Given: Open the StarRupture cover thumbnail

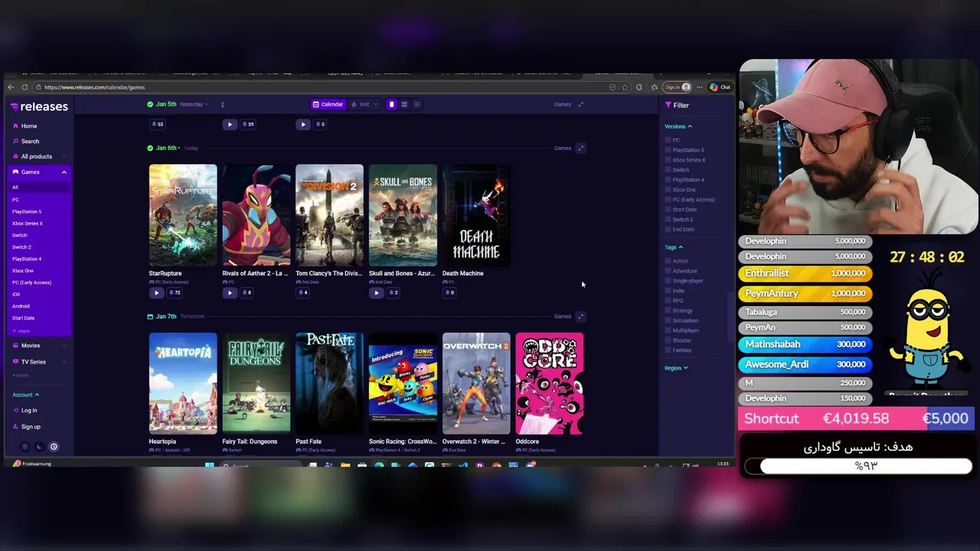Looking at the screenshot, I should (183, 215).
